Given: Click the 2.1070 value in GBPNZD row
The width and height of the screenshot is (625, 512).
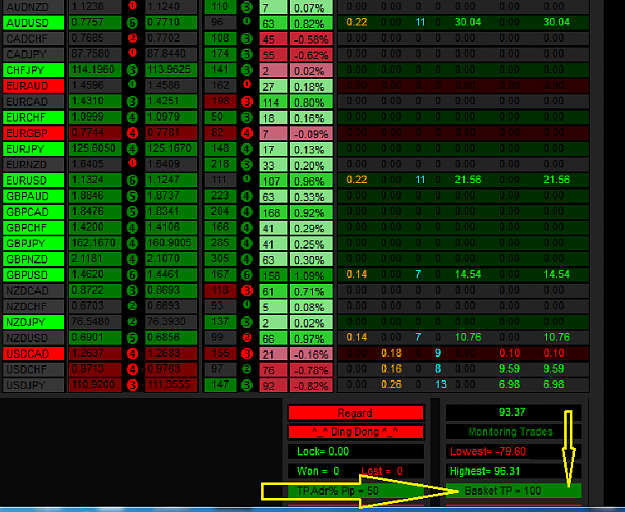Looking at the screenshot, I should [171, 259].
